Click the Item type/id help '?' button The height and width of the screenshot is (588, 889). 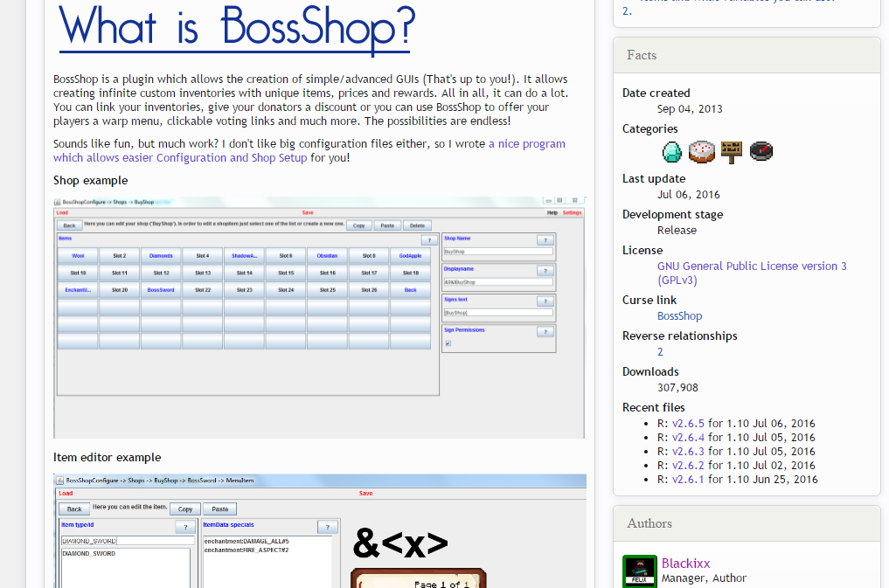pyautogui.click(x=185, y=528)
